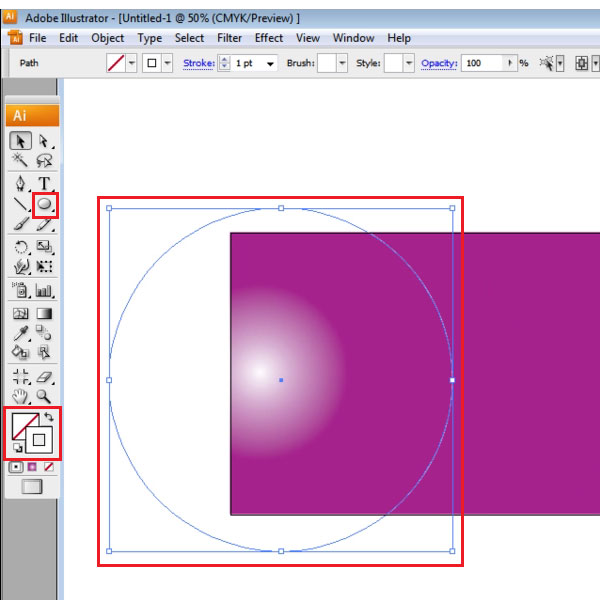Click the control bar fill color swatch
This screenshot has width=600, height=600.
pos(116,63)
